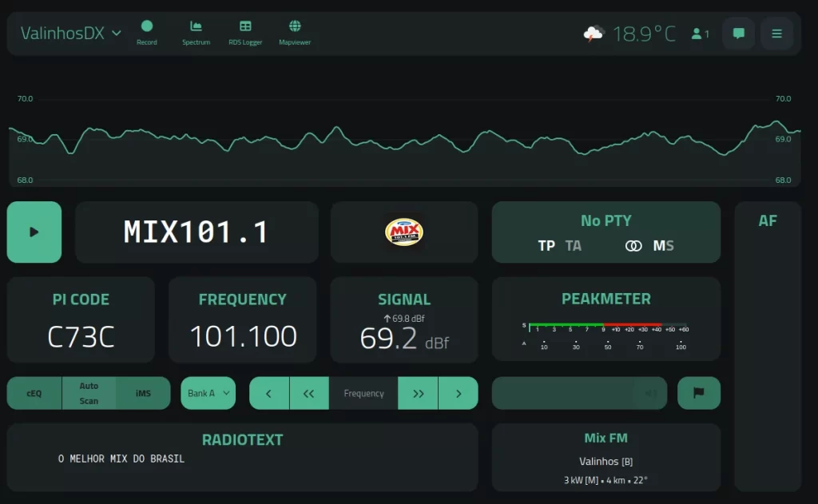Viewport: 818px width, 504px height.
Task: Click the Peakmeter scale
Action: click(606, 336)
